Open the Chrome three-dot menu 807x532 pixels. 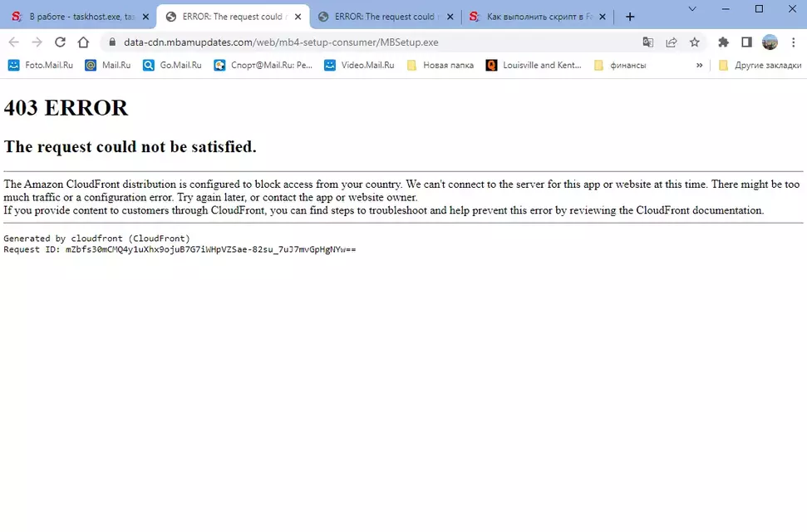point(792,42)
